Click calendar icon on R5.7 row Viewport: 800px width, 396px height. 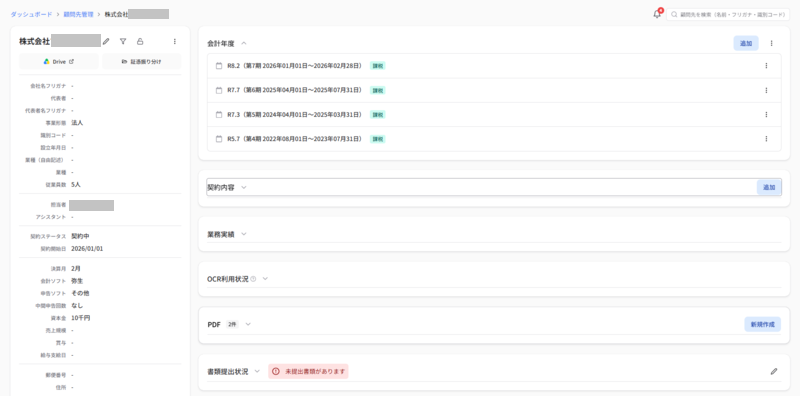tap(219, 139)
